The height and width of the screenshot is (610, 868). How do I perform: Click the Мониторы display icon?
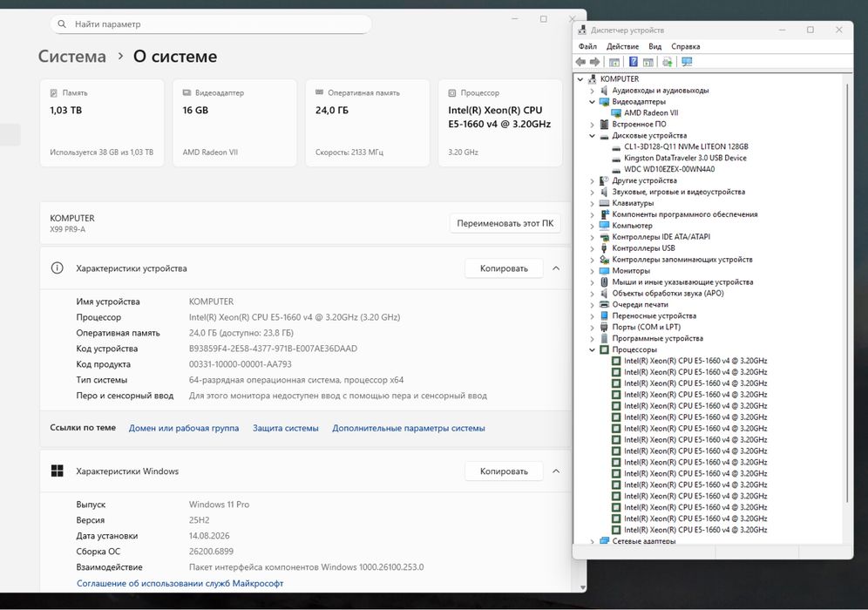[x=605, y=271]
